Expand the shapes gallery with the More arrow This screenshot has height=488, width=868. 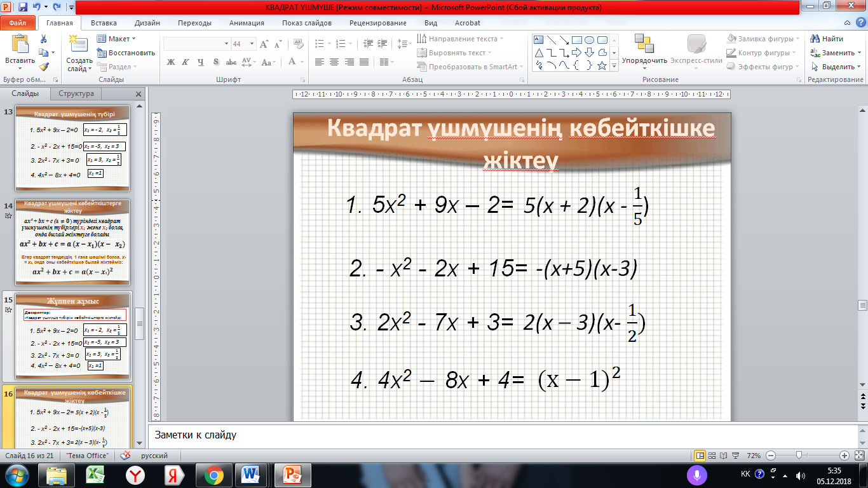pyautogui.click(x=614, y=65)
